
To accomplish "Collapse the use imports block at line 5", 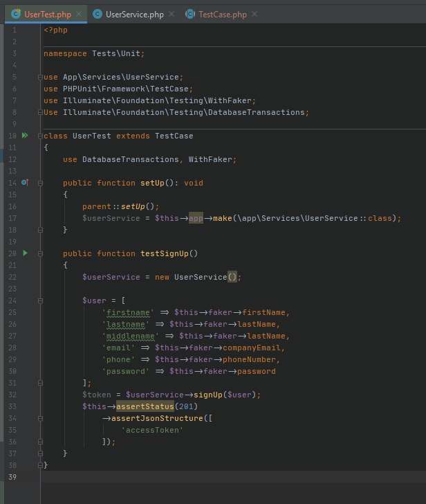I will 40,77.
